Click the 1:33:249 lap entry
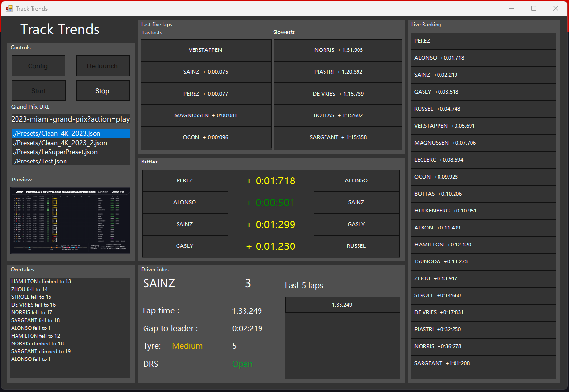This screenshot has height=392, width=569. [342, 305]
